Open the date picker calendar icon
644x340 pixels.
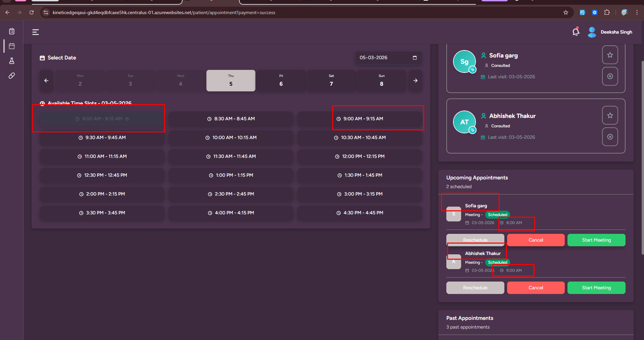(414, 58)
